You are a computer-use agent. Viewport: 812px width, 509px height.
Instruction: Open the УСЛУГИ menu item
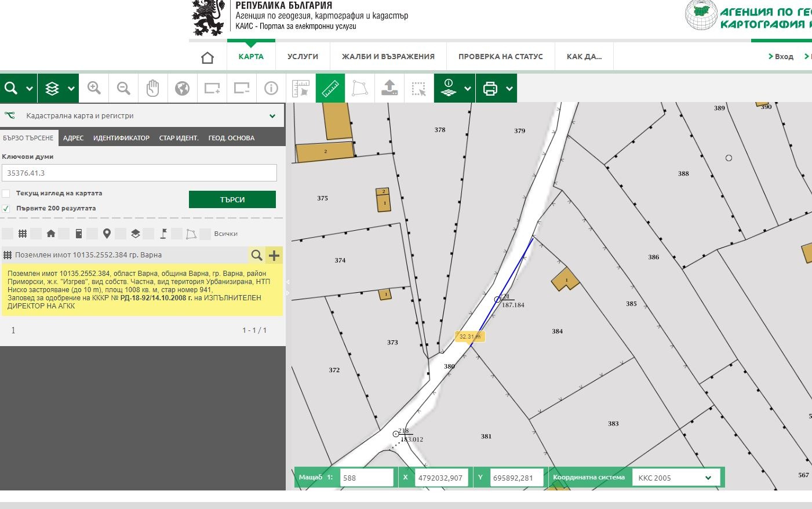(x=303, y=57)
